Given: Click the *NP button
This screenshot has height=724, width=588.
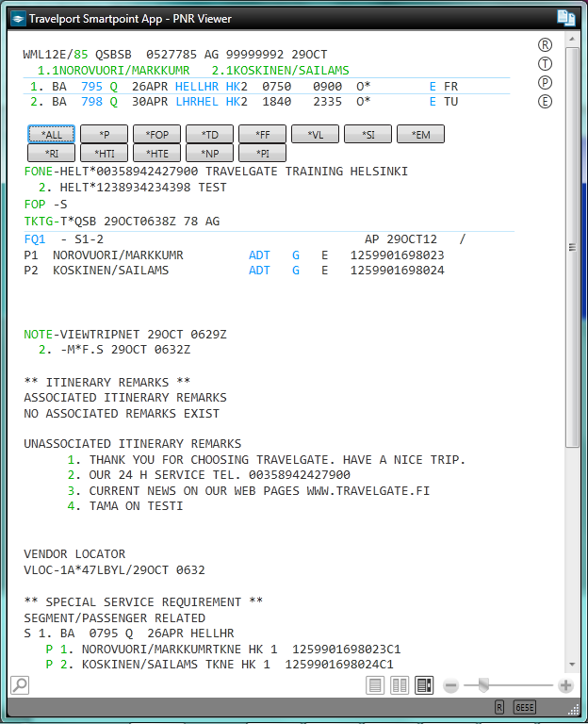Looking at the screenshot, I should tap(209, 154).
